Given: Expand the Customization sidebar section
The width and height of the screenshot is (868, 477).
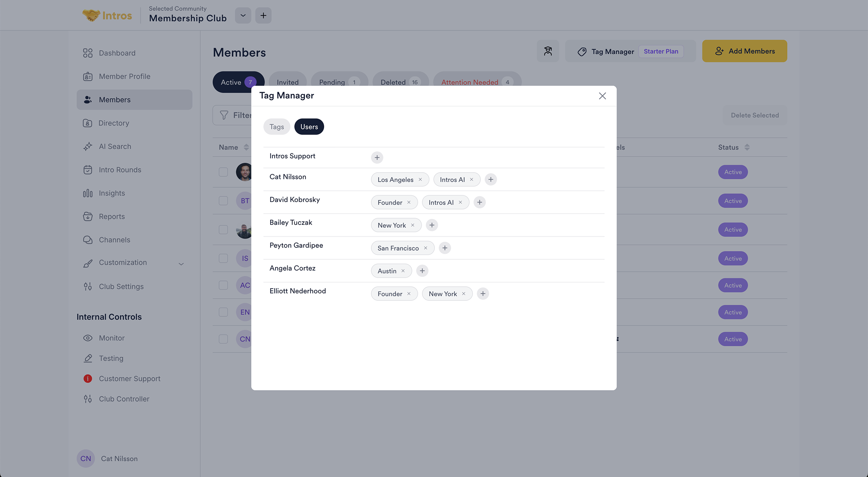Looking at the screenshot, I should [x=181, y=264].
